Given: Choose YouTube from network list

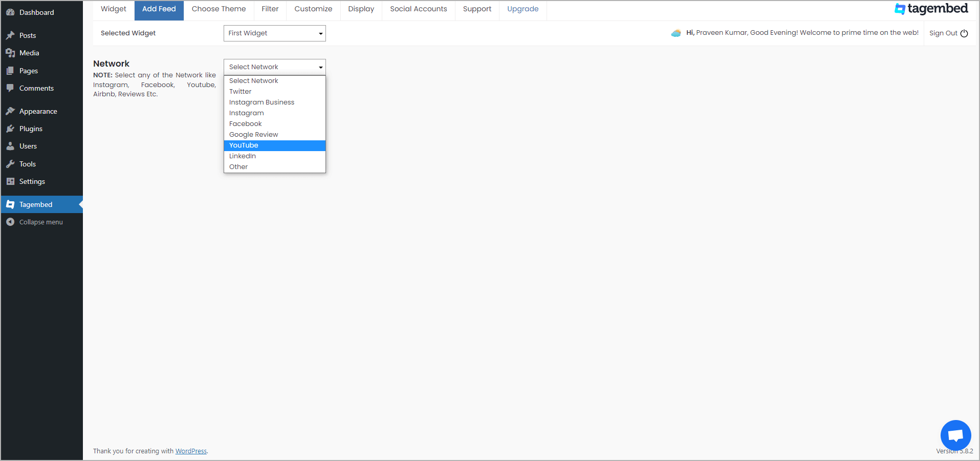Looking at the screenshot, I should [275, 145].
